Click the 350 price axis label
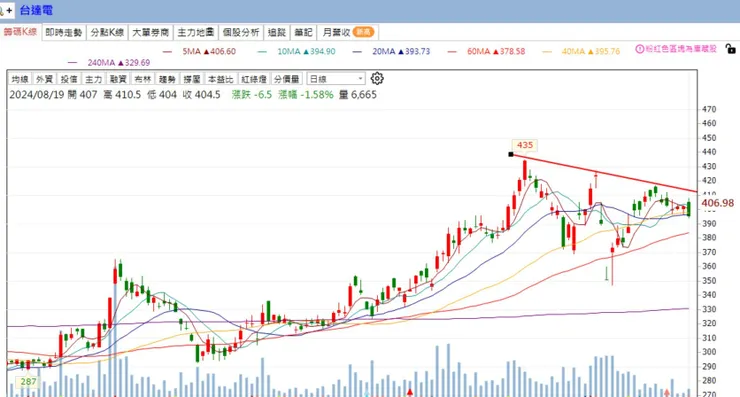Image resolution: width=740 pixels, height=397 pixels. (709, 280)
